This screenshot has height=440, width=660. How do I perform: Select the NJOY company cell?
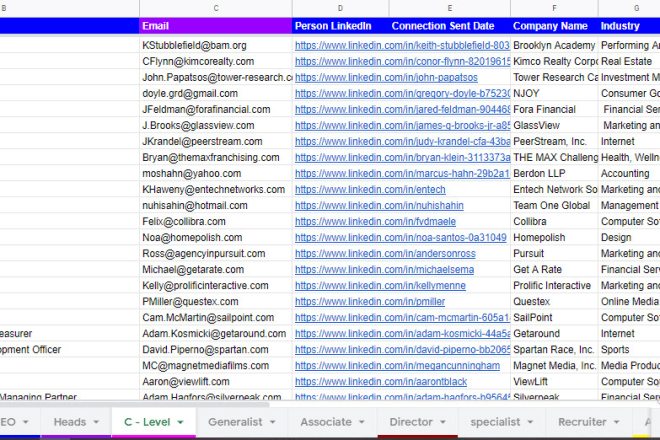click(x=554, y=93)
